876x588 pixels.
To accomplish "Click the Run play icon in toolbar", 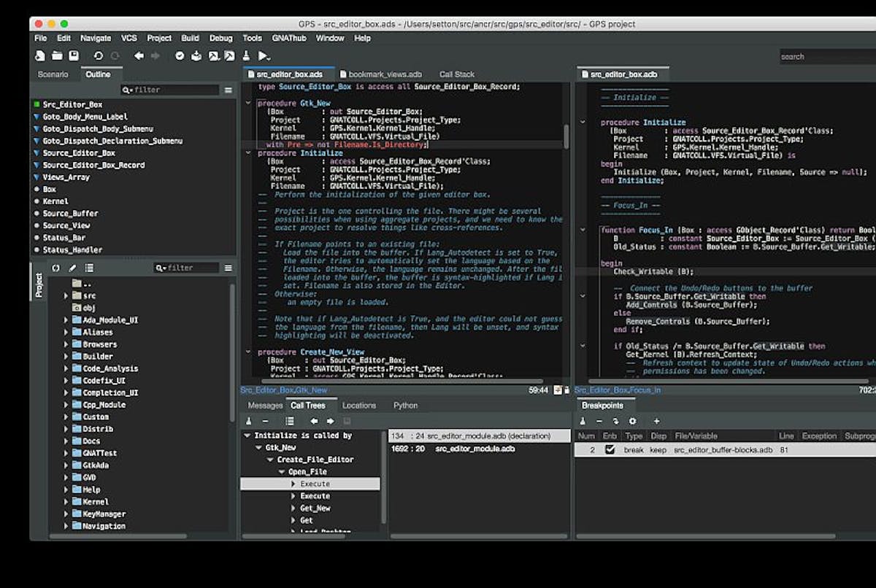I will point(263,56).
